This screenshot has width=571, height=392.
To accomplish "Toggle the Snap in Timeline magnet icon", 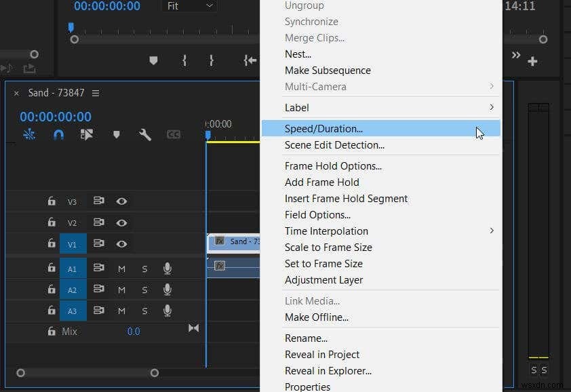I will point(58,134).
